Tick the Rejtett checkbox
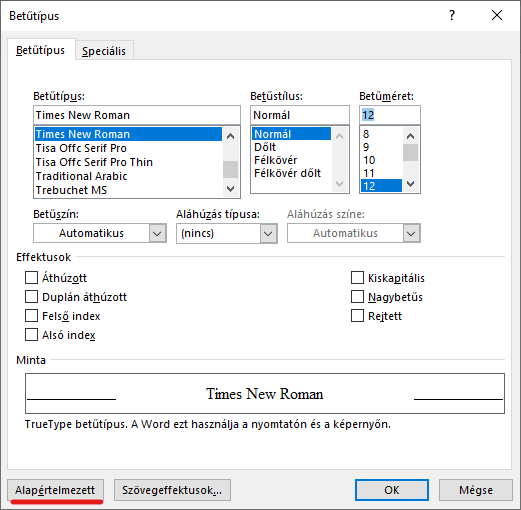Screen dimensions: 521x510 (357, 316)
